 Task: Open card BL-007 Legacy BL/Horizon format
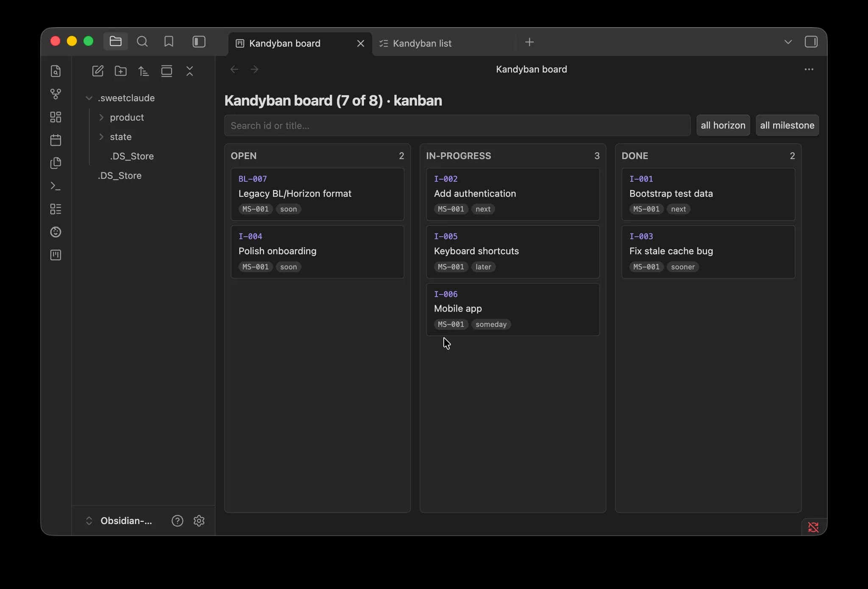pos(317,194)
